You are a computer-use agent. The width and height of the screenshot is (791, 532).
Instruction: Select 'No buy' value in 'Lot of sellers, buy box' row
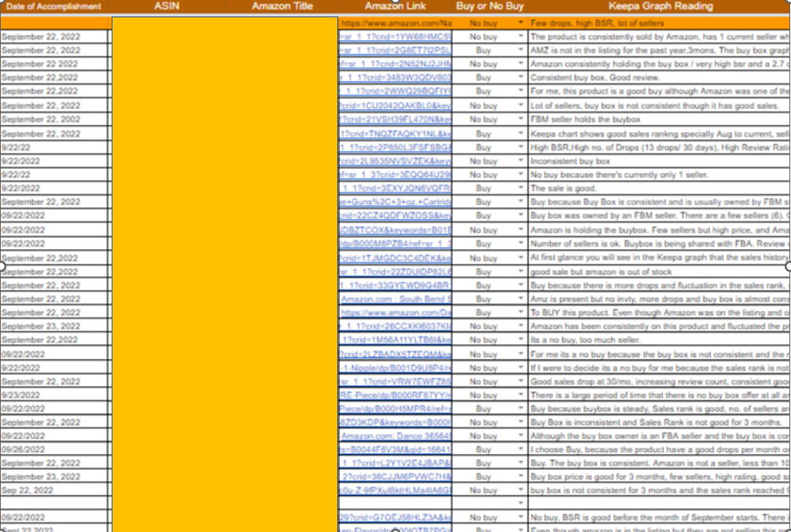pyautogui.click(x=484, y=106)
